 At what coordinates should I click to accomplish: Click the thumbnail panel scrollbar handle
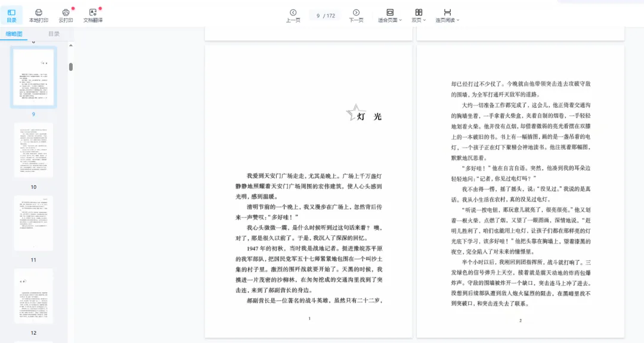coord(70,67)
